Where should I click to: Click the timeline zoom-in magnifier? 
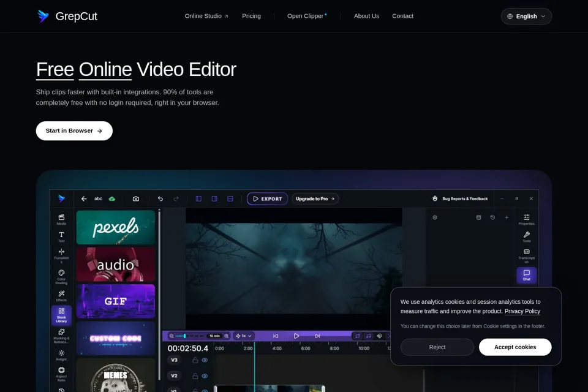(227, 336)
